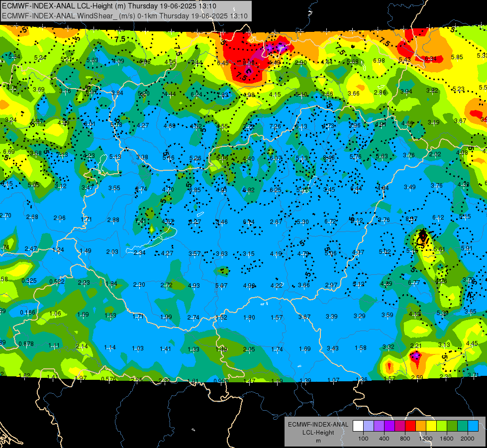Choose the yellow legend swatch

click(x=431, y=426)
